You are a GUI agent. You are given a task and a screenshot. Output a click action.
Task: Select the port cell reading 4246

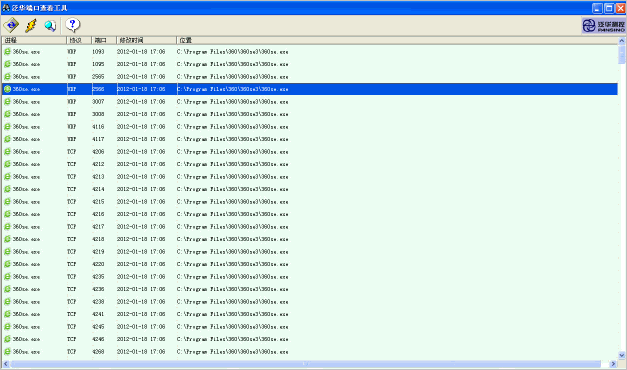(98, 339)
